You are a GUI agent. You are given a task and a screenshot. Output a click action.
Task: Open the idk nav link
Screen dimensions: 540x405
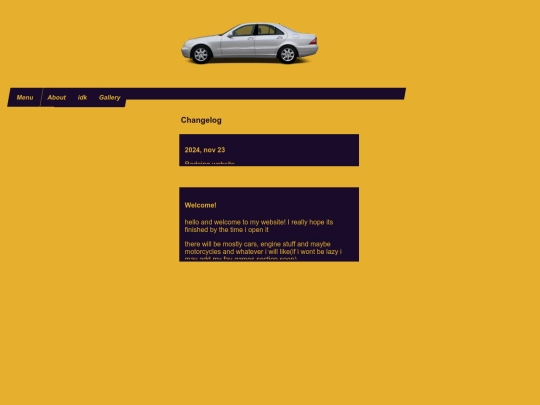(x=82, y=97)
